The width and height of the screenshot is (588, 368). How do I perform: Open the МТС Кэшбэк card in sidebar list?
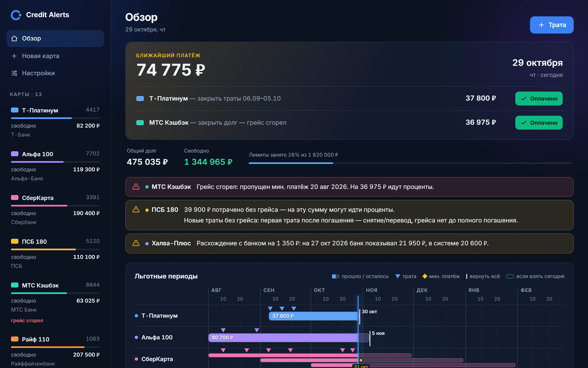pyautogui.click(x=55, y=303)
